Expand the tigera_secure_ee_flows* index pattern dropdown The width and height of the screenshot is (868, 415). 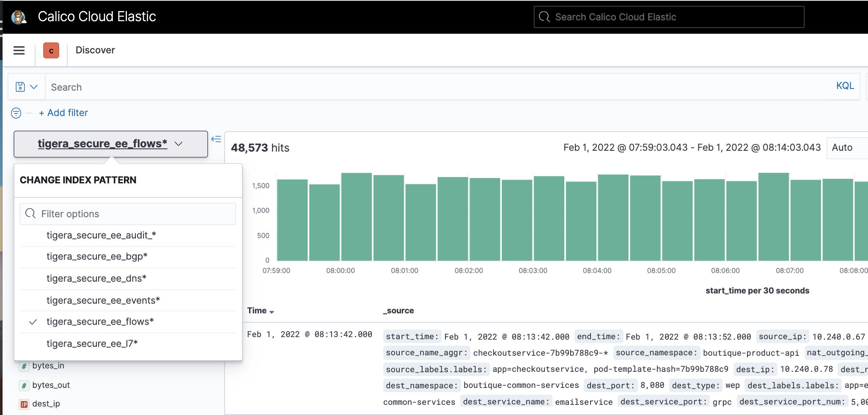pos(110,144)
